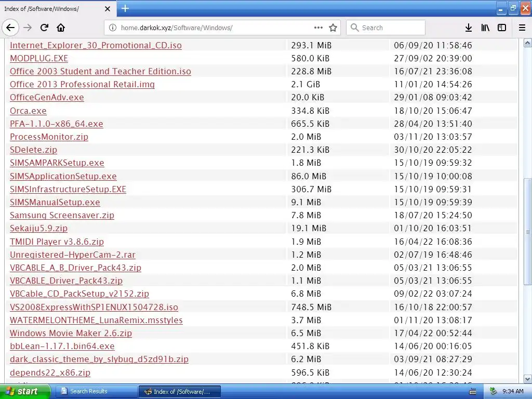Viewport: 532px width, 399px height.
Task: Click the address bar URL text
Action: pos(177,28)
